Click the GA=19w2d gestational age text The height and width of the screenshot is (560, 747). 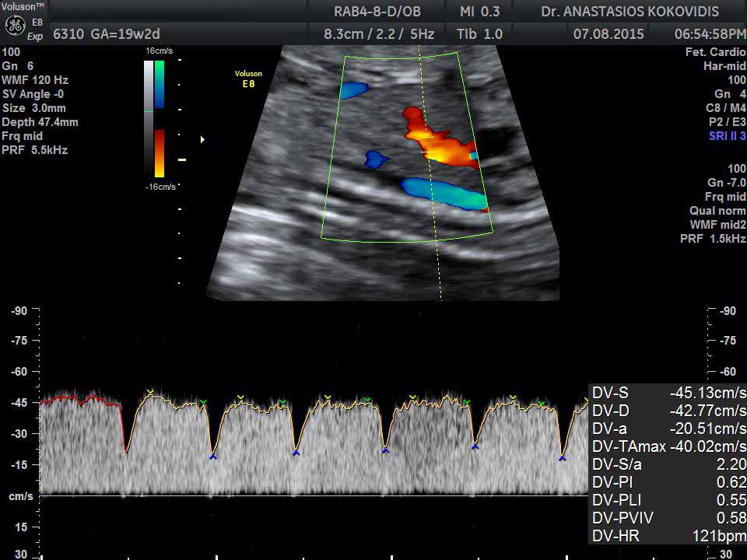[x=126, y=34]
